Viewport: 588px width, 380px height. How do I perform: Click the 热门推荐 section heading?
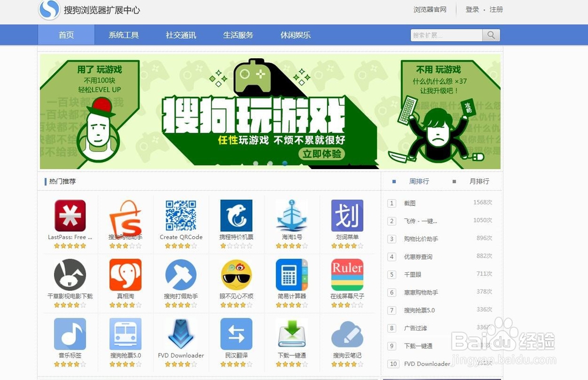pyautogui.click(x=62, y=181)
